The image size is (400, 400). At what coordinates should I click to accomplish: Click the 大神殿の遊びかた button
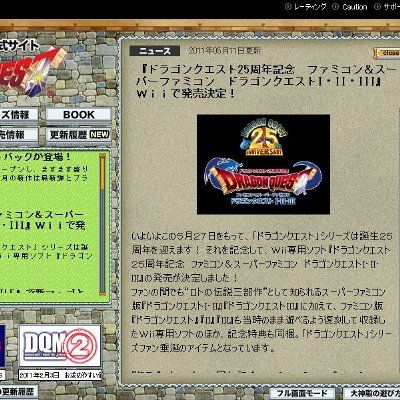click(372, 393)
